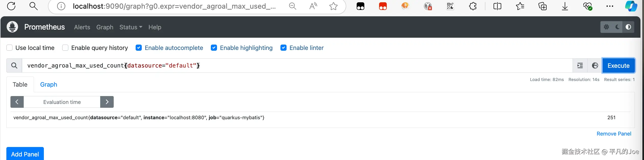644x160 pixels.
Task: Step evaluation time forward
Action: pyautogui.click(x=107, y=102)
